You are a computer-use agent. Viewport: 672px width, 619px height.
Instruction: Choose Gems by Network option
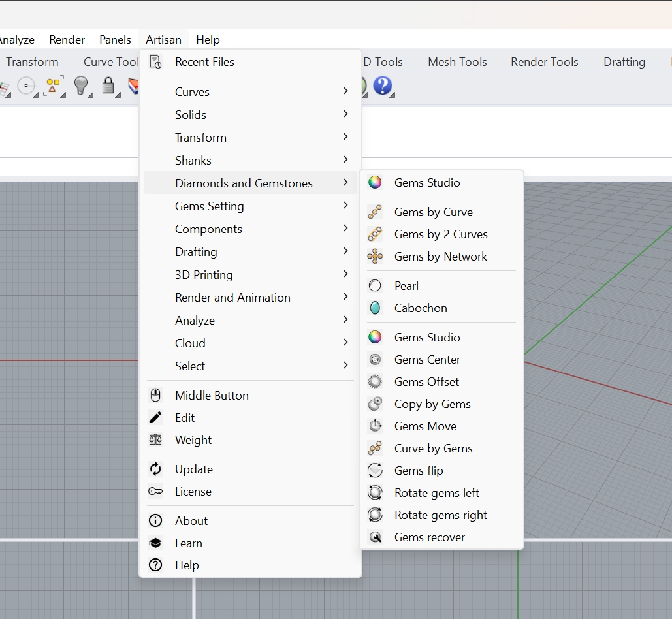pos(440,257)
